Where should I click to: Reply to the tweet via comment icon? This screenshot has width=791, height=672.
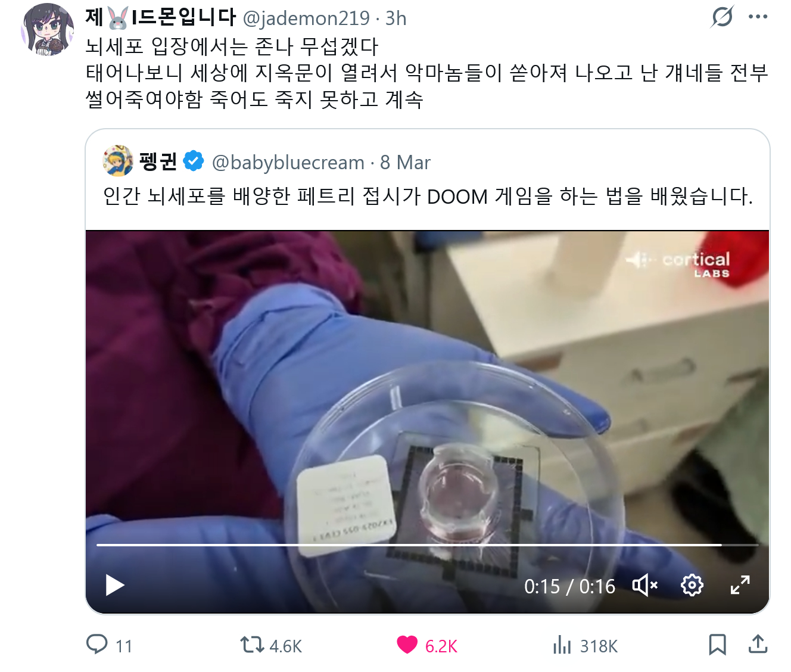97,645
